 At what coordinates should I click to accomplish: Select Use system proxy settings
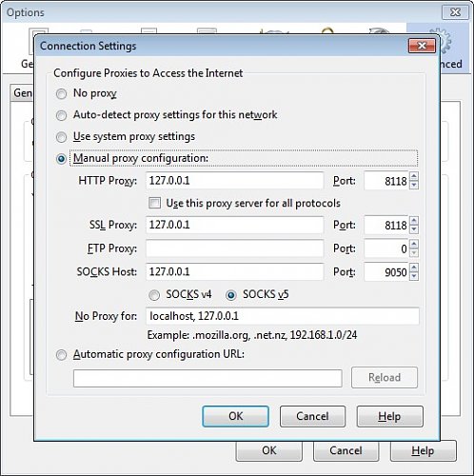click(x=61, y=137)
